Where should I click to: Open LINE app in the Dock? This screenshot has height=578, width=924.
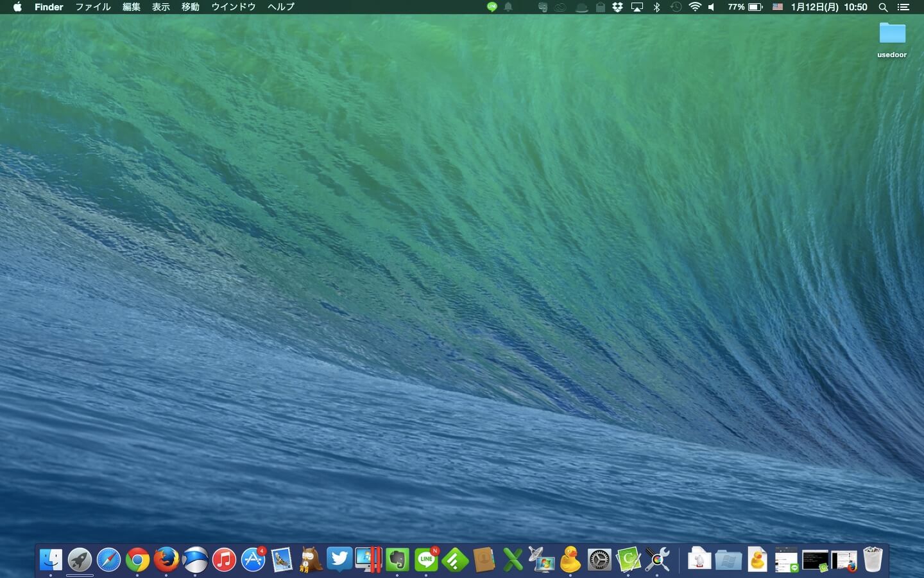coord(426,559)
